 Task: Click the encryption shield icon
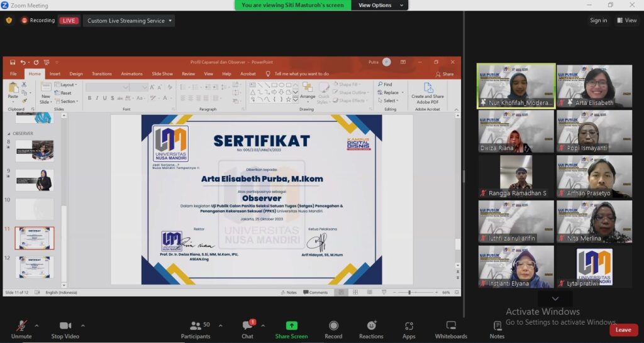click(9, 20)
